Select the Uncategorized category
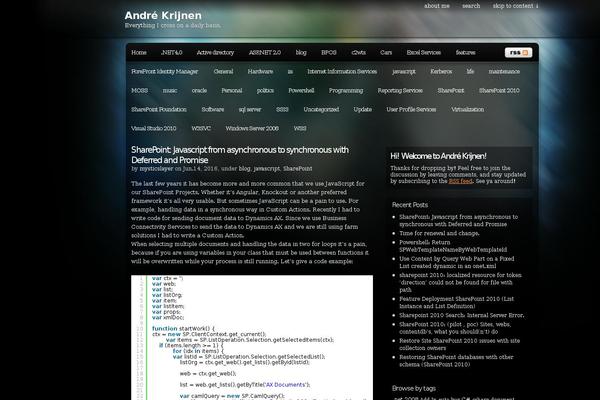The image size is (600, 400). pos(321,109)
